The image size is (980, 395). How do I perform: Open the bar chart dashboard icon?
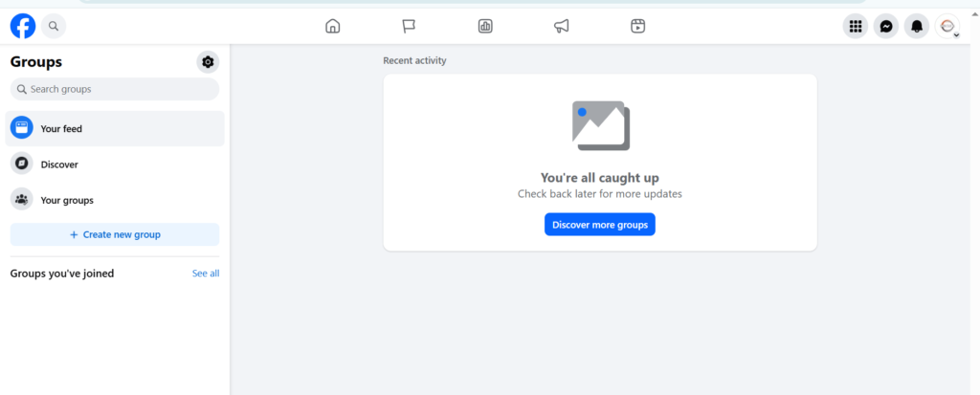(485, 27)
